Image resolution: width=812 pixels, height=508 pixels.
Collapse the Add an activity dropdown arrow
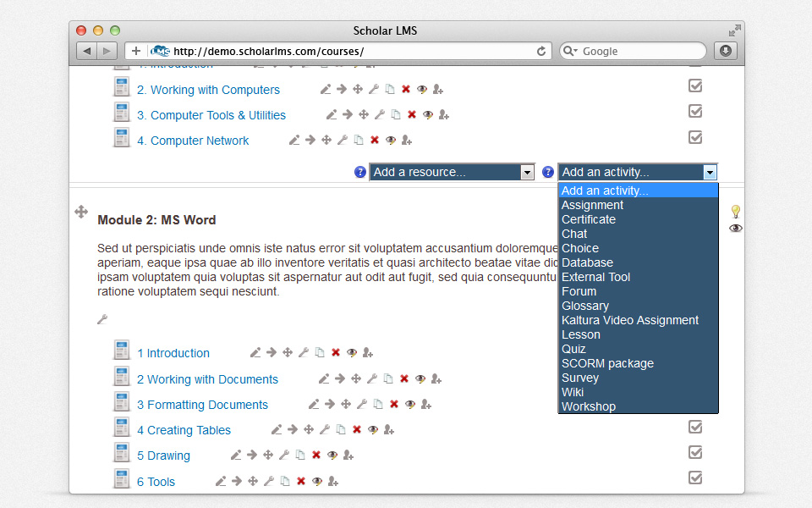click(710, 173)
